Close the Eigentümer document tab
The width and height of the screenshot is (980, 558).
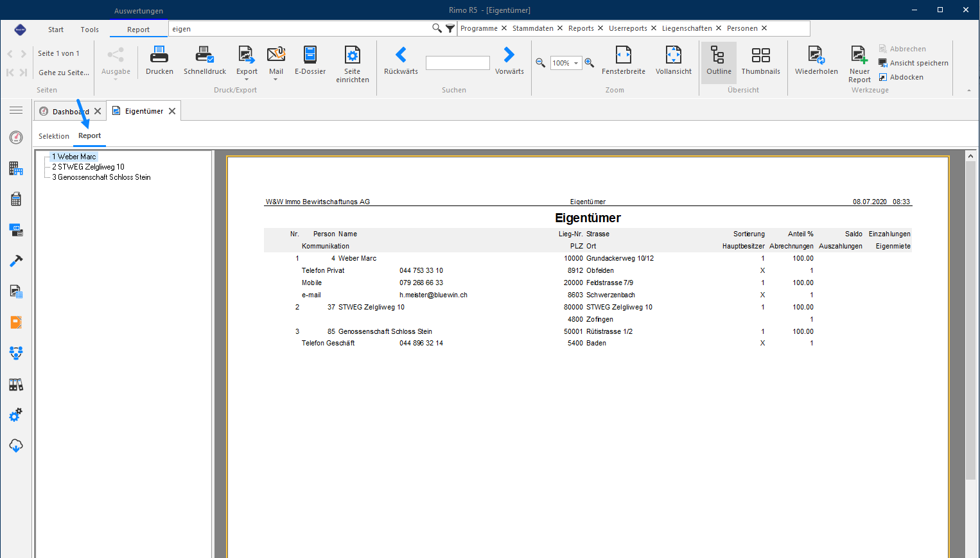click(172, 111)
